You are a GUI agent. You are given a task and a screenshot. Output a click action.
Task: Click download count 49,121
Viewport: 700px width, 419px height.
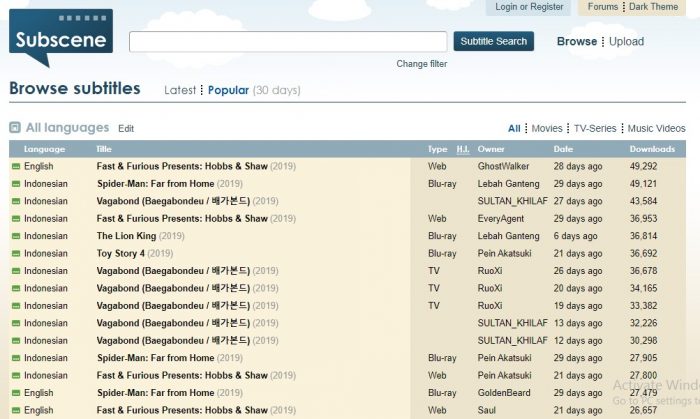click(643, 184)
